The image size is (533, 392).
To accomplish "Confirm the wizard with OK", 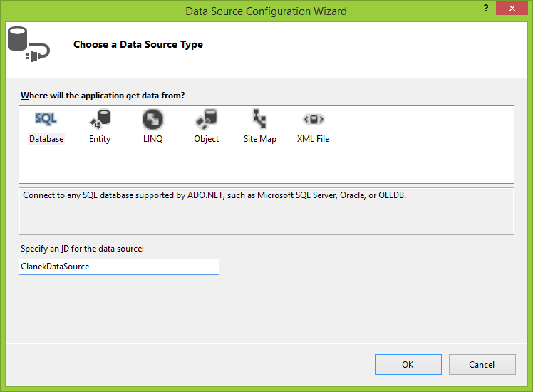I will (408, 364).
